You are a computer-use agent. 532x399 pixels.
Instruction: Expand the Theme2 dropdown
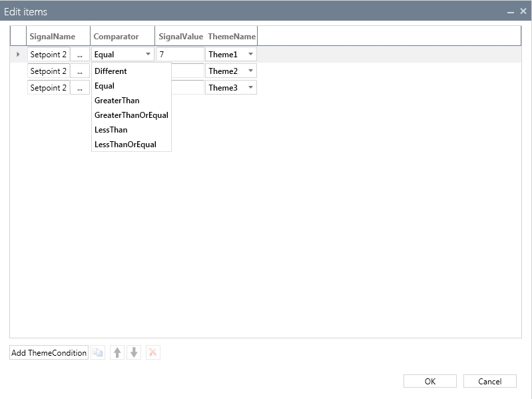pyautogui.click(x=250, y=71)
